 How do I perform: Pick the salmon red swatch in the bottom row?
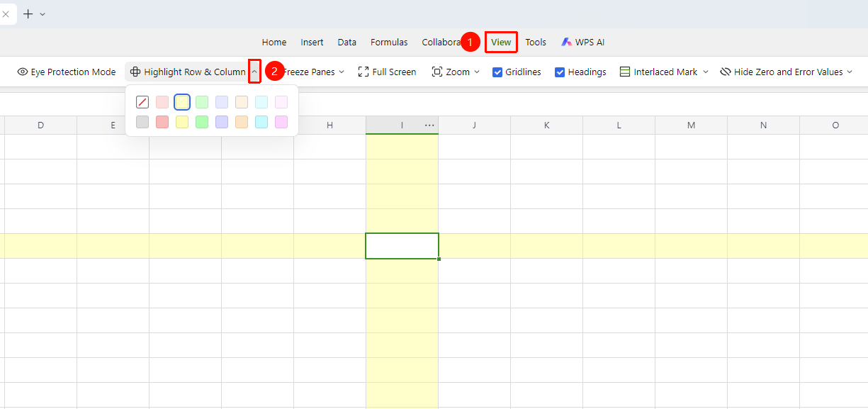pos(162,122)
